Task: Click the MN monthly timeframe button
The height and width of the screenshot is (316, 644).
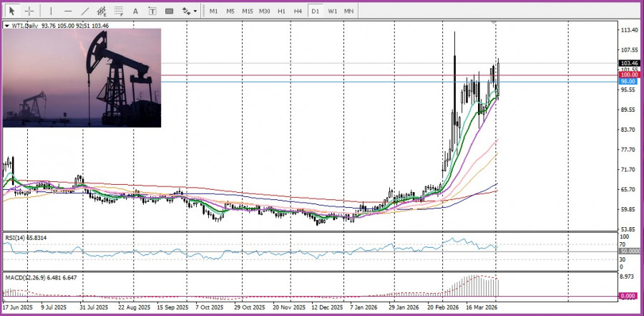Action: [348, 11]
